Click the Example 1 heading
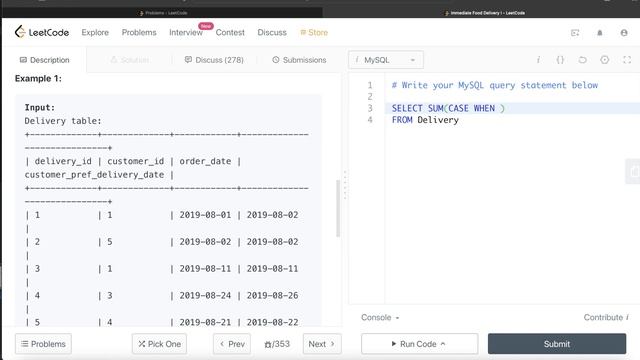640x360 pixels. [x=38, y=78]
